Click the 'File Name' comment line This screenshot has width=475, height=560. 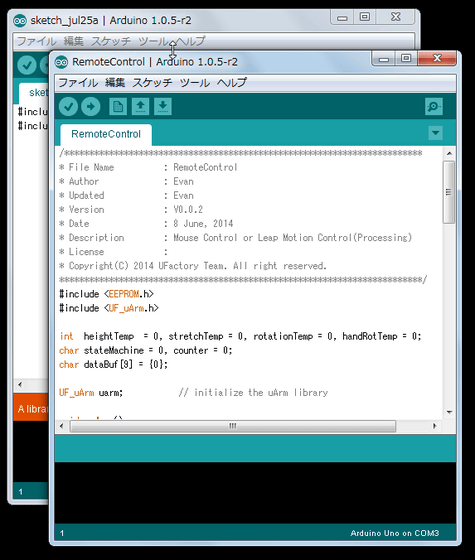(x=148, y=168)
